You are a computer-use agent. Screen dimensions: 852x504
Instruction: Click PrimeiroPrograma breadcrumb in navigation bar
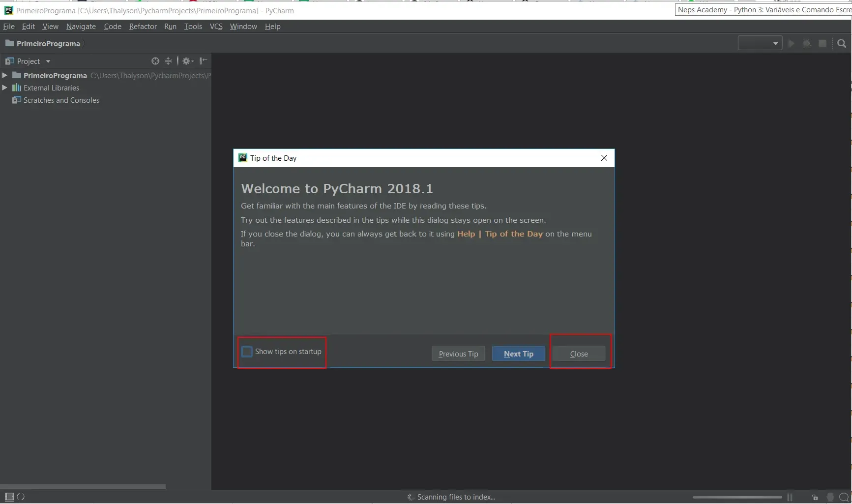click(48, 43)
